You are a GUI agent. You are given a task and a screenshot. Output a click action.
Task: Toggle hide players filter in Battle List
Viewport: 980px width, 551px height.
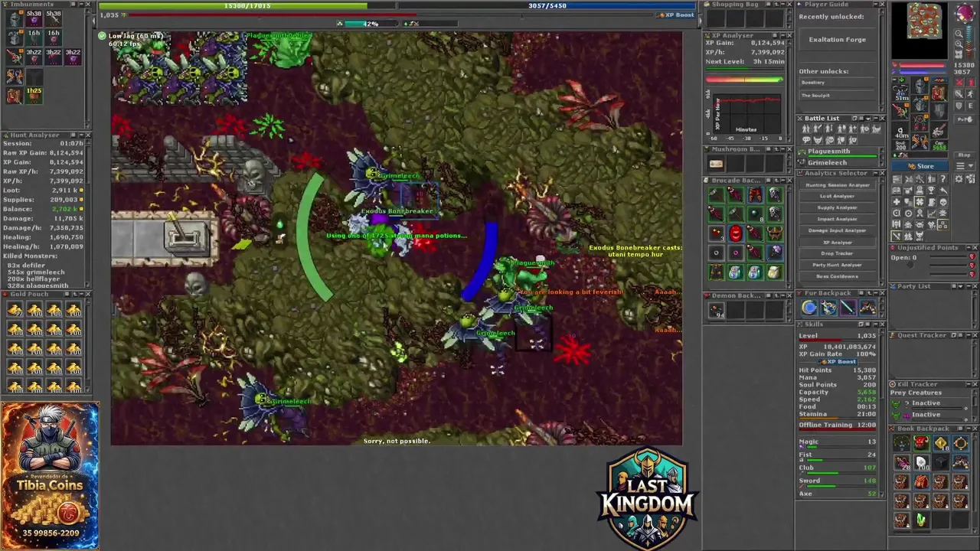click(x=806, y=129)
